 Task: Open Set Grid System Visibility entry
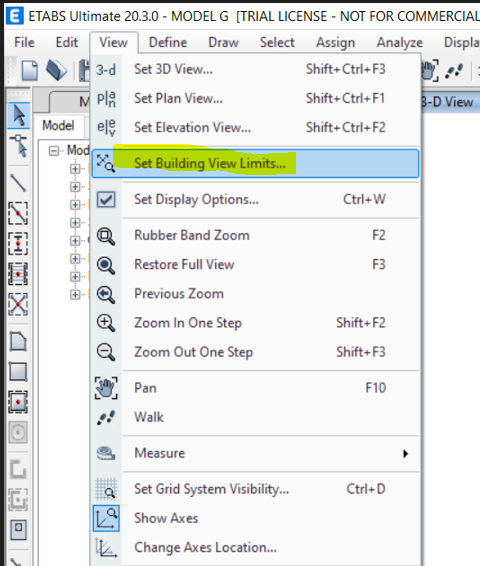[256, 489]
